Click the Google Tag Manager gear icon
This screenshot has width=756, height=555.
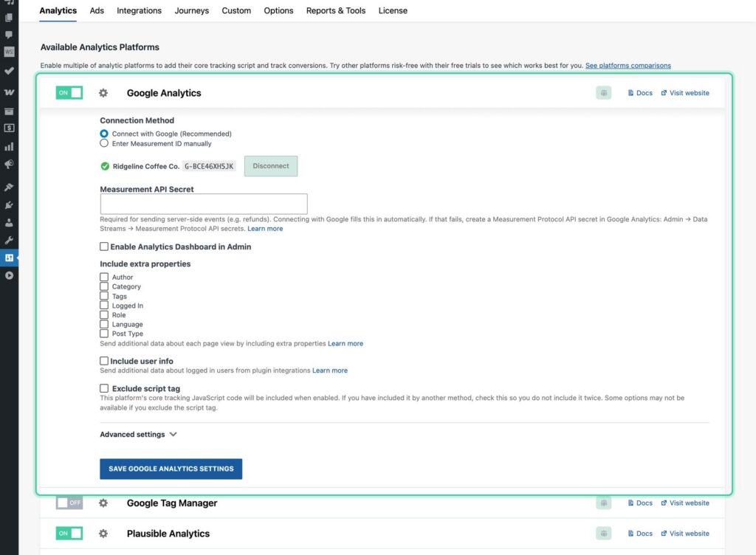(103, 503)
